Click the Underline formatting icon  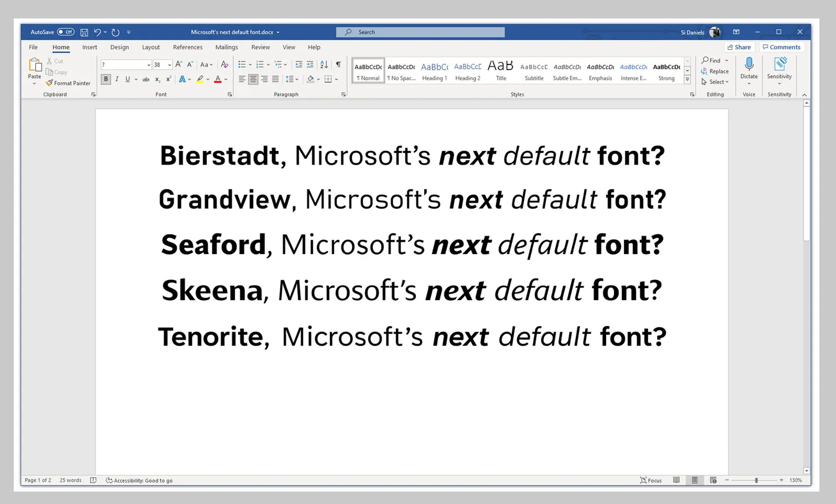(128, 79)
